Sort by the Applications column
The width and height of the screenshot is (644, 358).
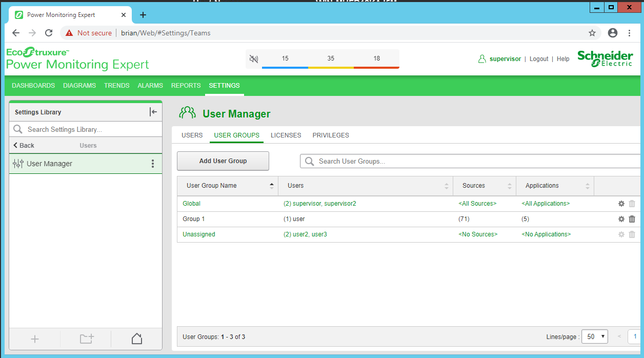point(555,186)
